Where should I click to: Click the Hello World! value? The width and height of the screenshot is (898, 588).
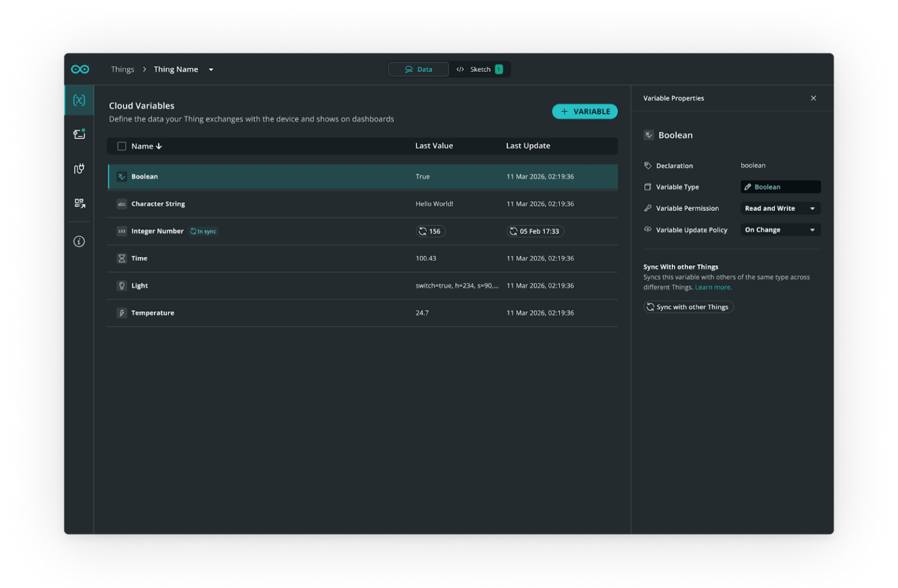point(434,204)
